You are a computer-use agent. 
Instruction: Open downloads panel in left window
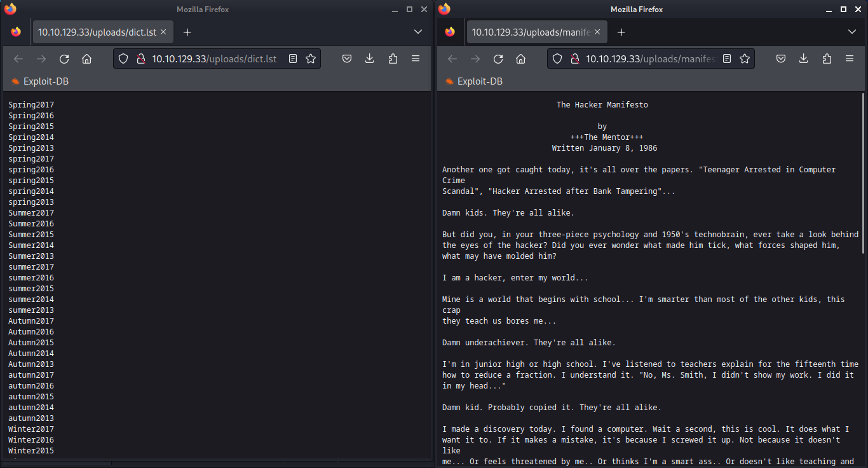tap(370, 59)
